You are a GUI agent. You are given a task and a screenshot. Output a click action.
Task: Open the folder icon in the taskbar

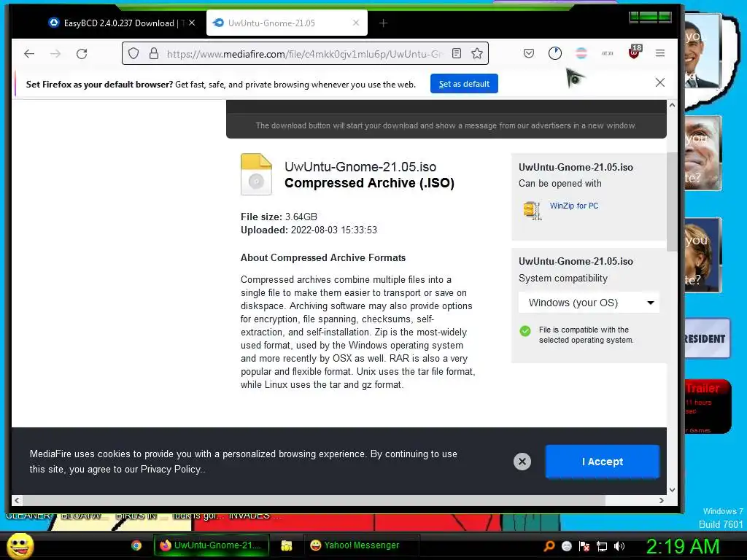pos(286,545)
